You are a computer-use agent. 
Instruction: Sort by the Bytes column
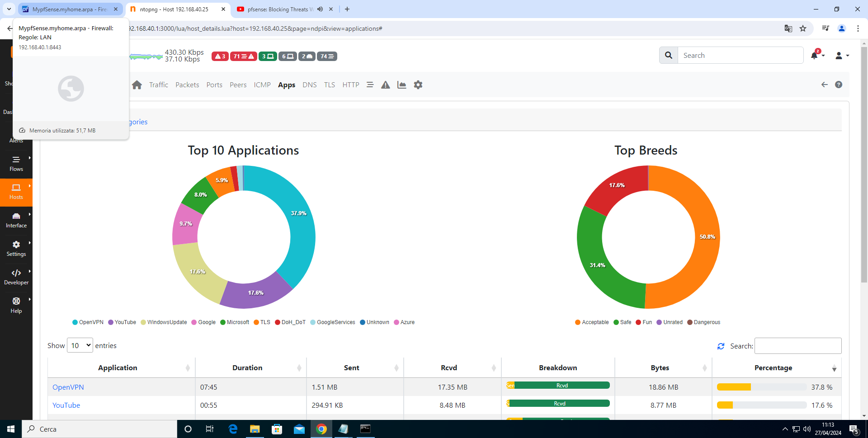point(663,368)
